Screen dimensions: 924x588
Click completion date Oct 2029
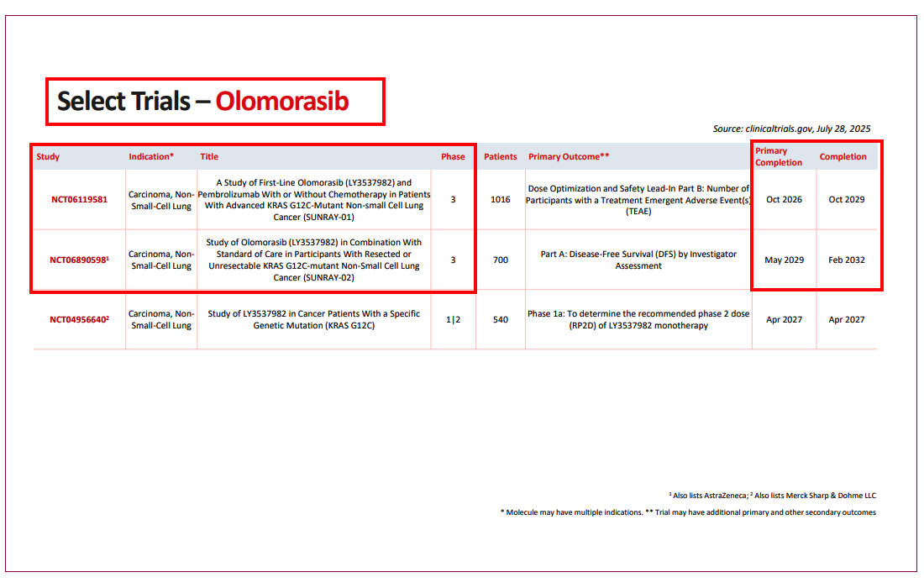click(846, 200)
